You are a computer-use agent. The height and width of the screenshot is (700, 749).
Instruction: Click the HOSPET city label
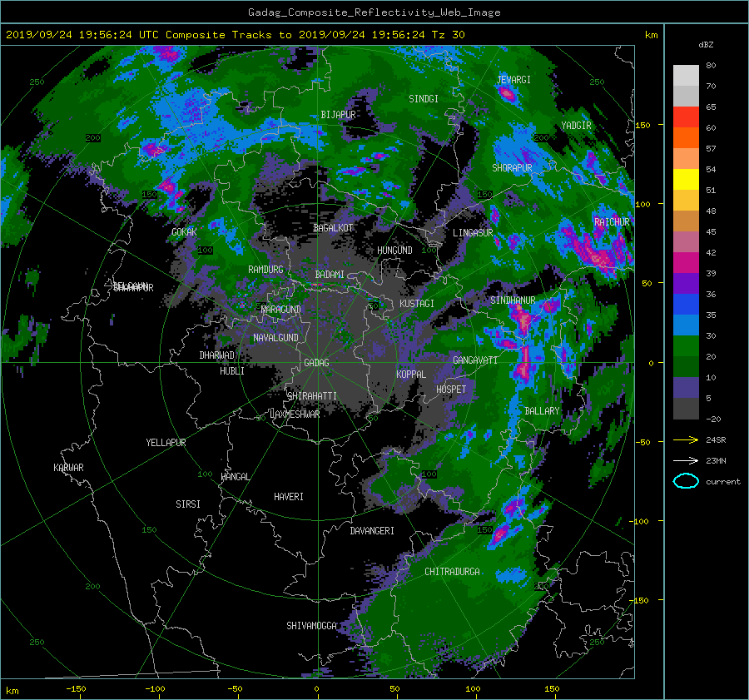pos(451,390)
